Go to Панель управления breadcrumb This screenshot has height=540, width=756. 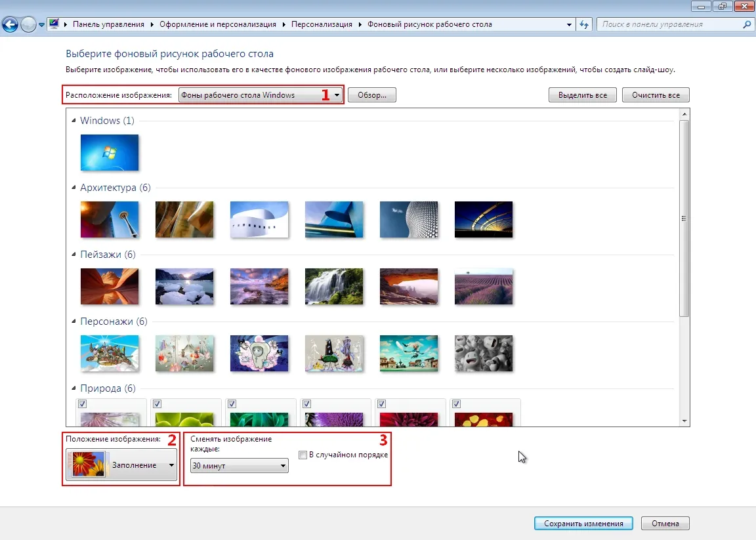point(108,24)
